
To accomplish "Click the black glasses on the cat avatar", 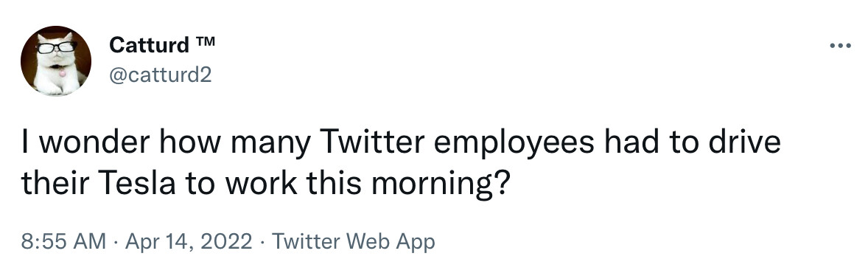I will [56, 48].
